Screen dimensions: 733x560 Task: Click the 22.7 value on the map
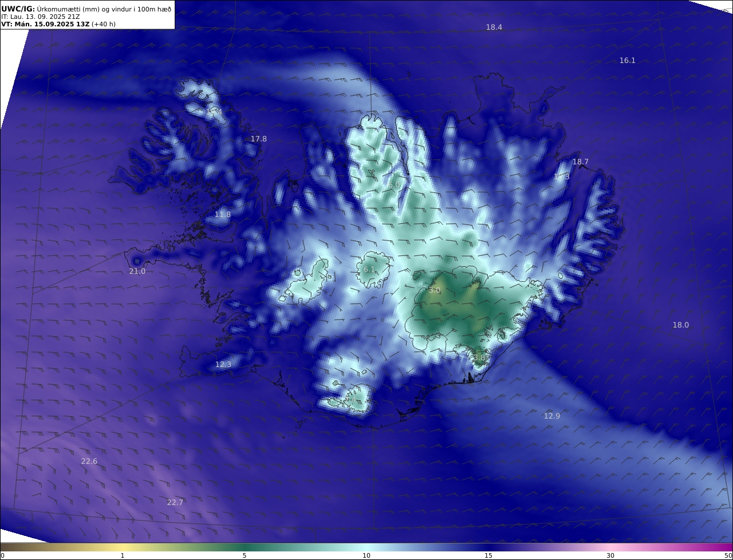tap(175, 503)
